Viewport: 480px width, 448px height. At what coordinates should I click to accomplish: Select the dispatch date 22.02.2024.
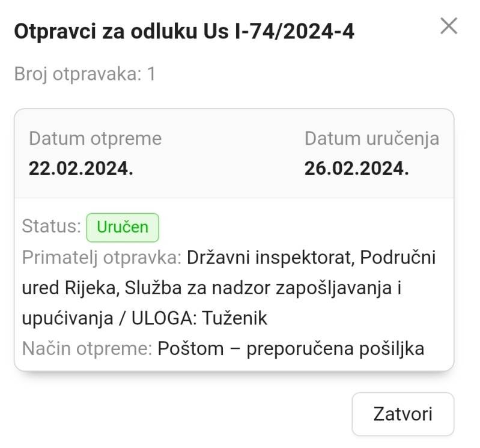coord(81,169)
